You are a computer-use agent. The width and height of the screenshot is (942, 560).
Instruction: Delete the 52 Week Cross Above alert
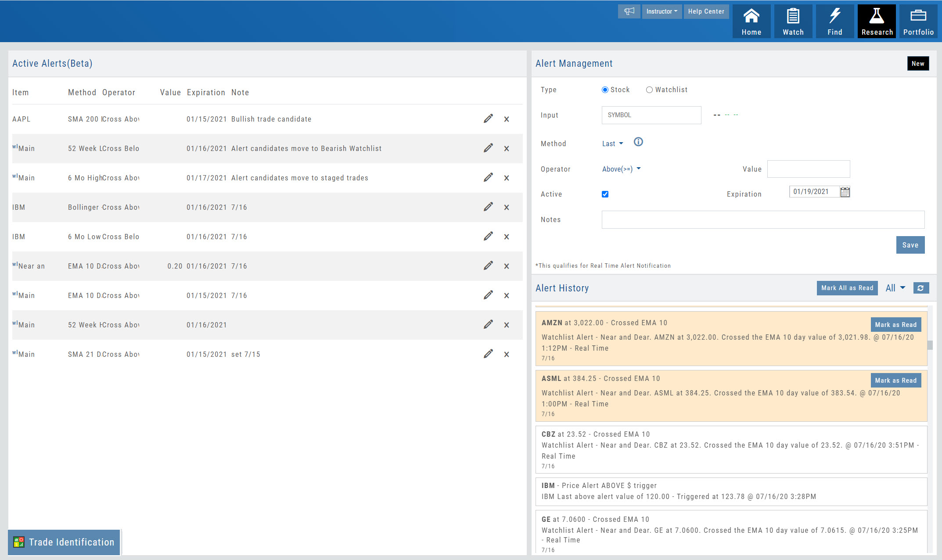(507, 325)
